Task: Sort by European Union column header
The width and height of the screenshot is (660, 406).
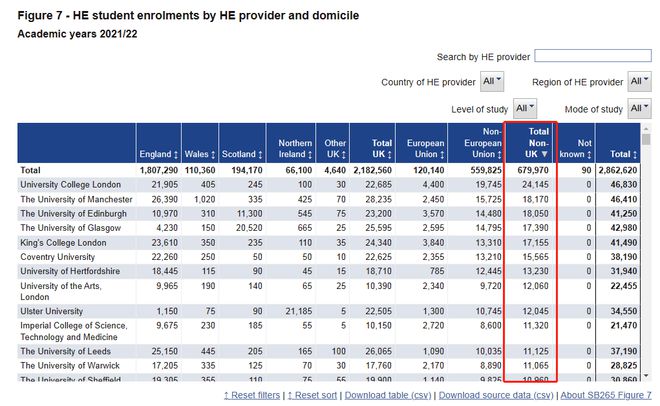Action: [x=426, y=149]
